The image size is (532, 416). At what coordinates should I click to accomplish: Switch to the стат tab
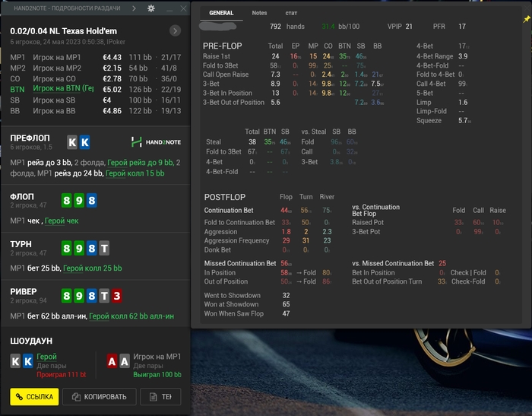tap(291, 13)
